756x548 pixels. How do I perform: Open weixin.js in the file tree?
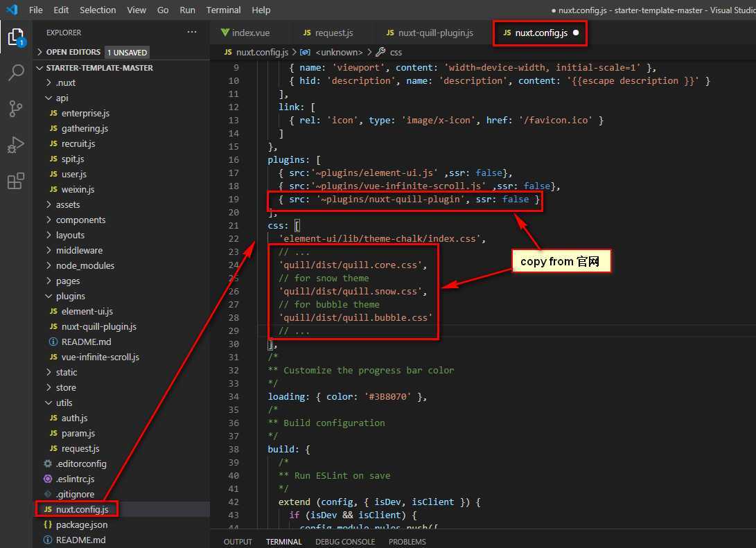[x=78, y=189]
